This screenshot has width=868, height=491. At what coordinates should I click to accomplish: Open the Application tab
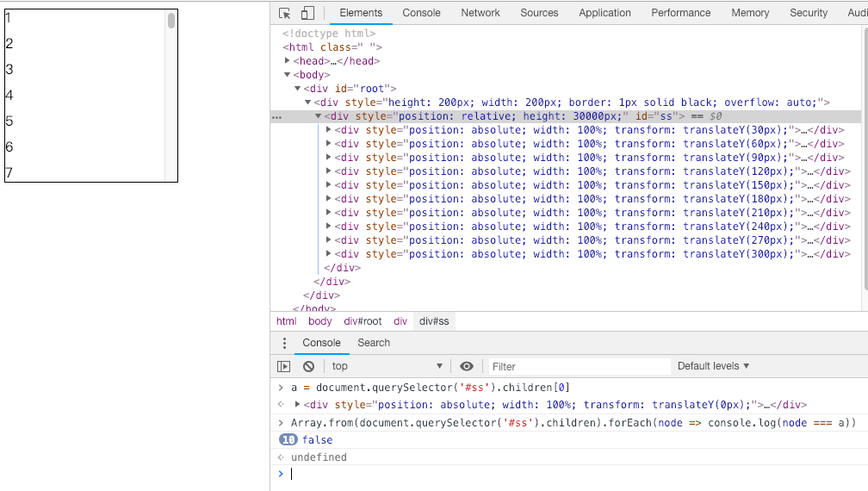click(604, 13)
